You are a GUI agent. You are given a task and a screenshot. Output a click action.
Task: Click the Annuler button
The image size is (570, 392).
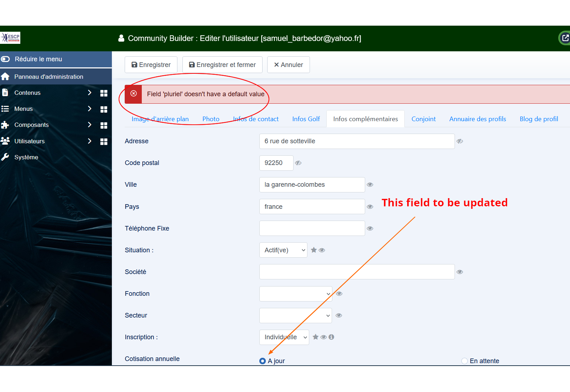point(289,65)
